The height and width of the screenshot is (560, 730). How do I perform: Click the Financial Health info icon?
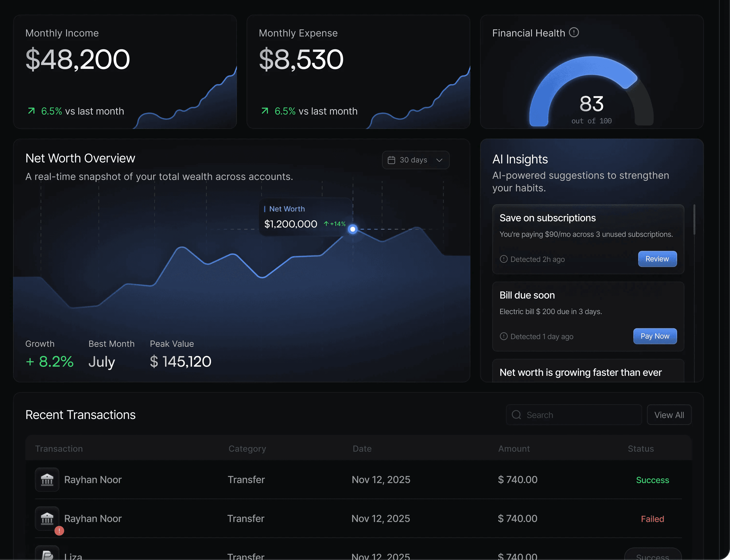click(x=574, y=32)
